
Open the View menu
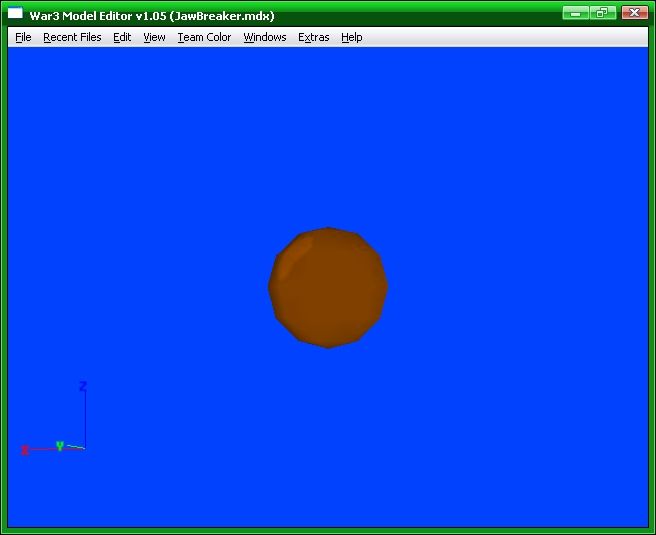(154, 37)
